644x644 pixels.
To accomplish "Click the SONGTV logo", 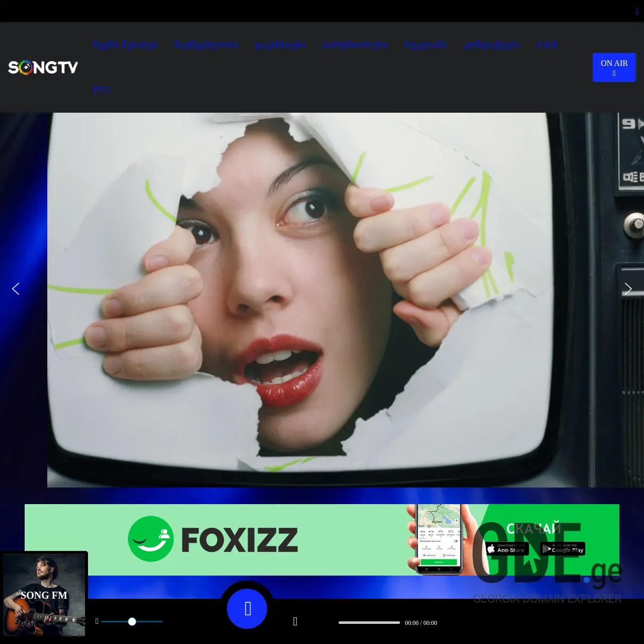I will (x=43, y=67).
